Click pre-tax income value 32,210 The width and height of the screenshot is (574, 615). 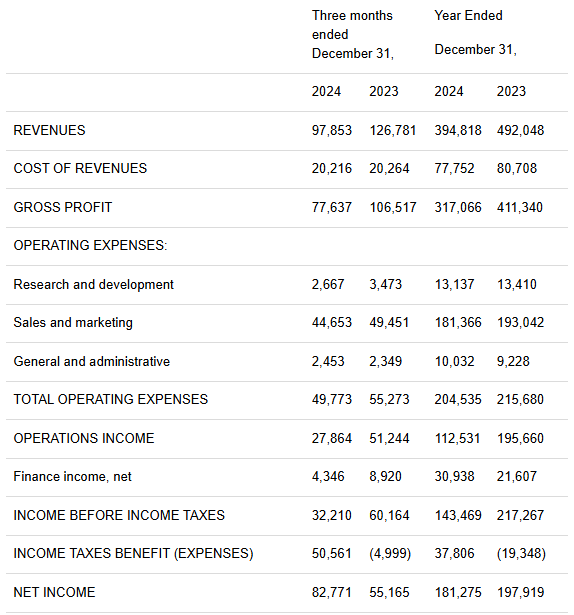[x=332, y=515]
